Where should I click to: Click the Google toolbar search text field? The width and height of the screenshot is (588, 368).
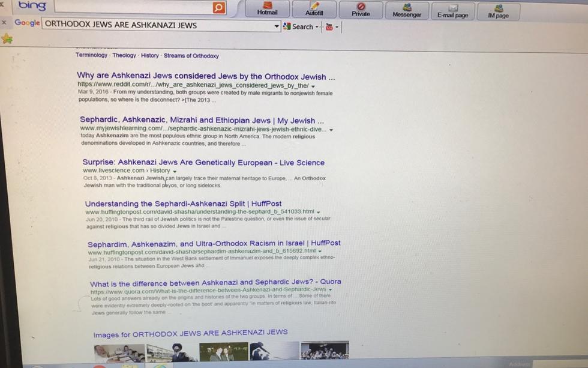click(157, 25)
